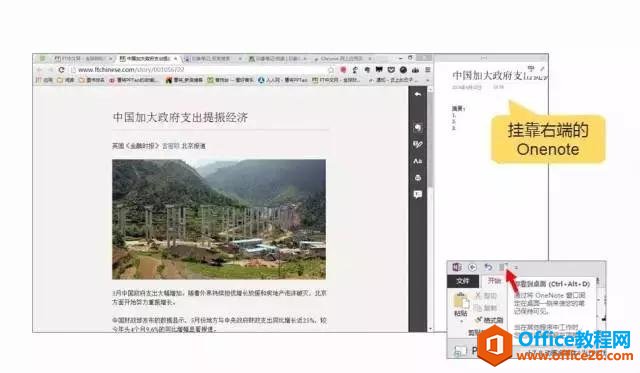The width and height of the screenshot is (640, 373).
Task: Switch to the Chrome web store tab
Action: tap(343, 59)
